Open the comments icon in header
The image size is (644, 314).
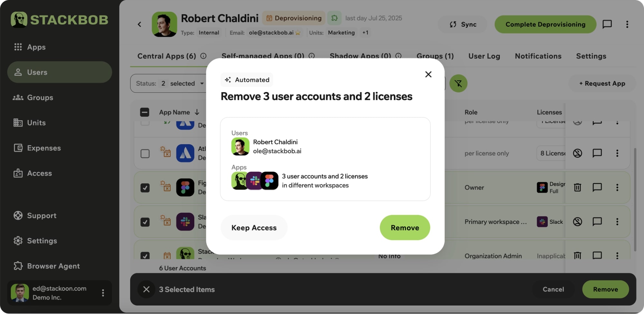(x=607, y=24)
